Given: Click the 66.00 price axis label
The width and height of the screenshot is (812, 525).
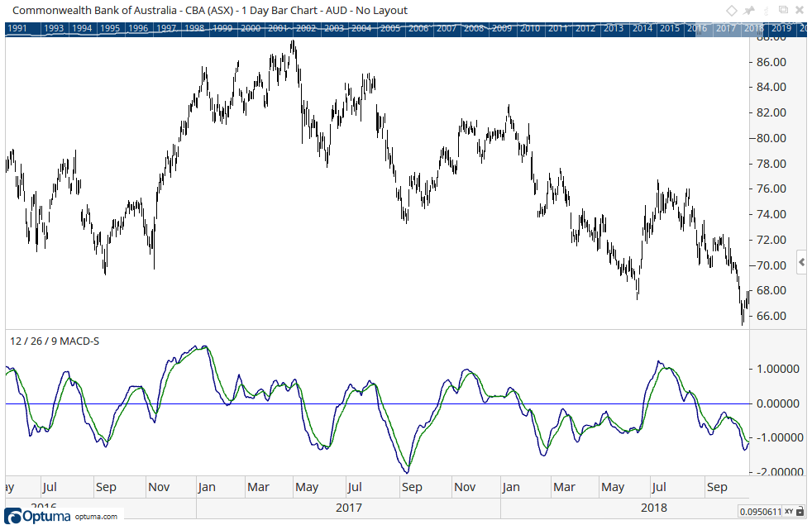Looking at the screenshot, I should click(771, 316).
